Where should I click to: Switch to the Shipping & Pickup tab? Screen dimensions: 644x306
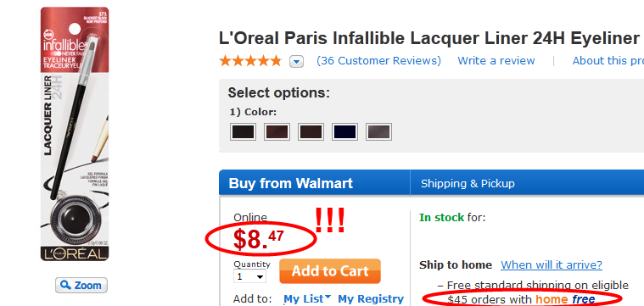coord(468,183)
